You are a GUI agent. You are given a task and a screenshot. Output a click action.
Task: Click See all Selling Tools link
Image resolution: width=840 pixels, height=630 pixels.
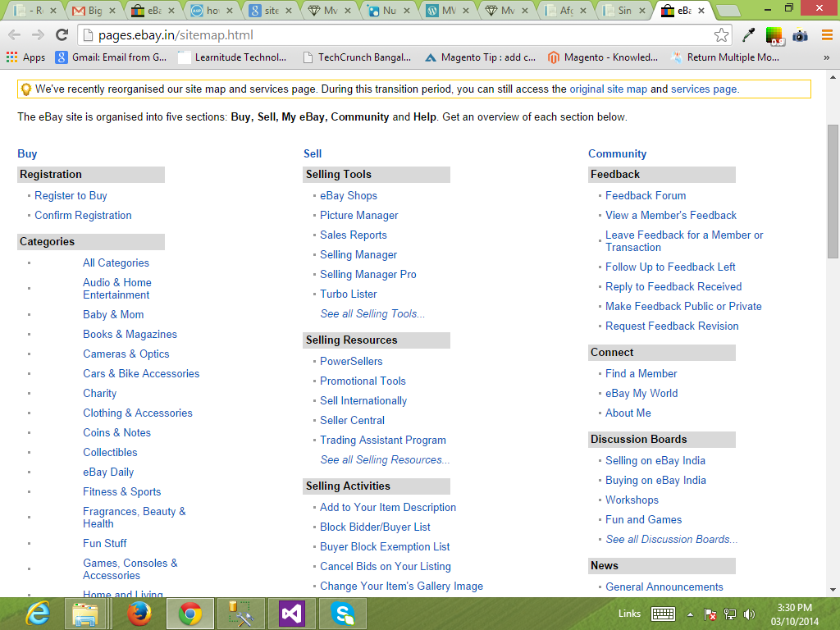coord(372,314)
